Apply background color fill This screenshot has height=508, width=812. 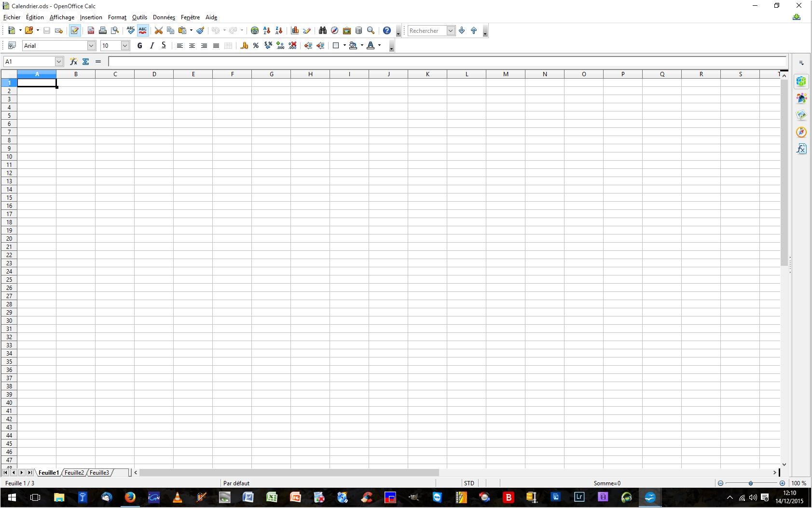(x=353, y=45)
